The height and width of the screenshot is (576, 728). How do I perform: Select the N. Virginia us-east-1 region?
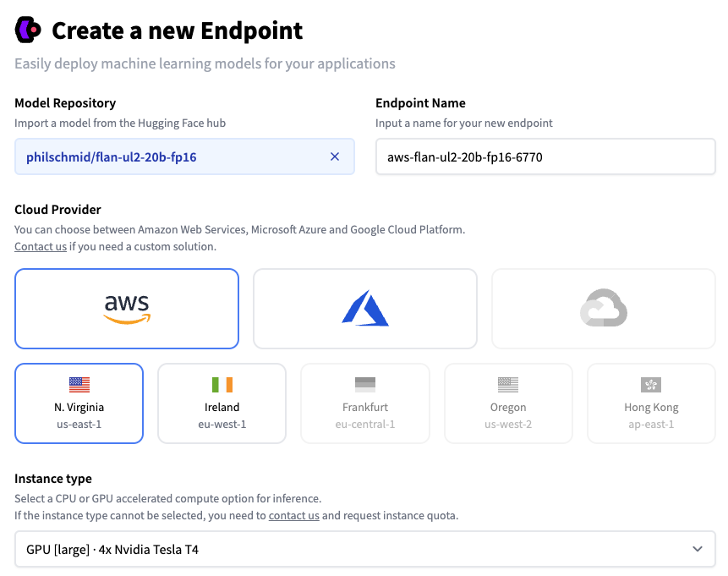coord(79,403)
